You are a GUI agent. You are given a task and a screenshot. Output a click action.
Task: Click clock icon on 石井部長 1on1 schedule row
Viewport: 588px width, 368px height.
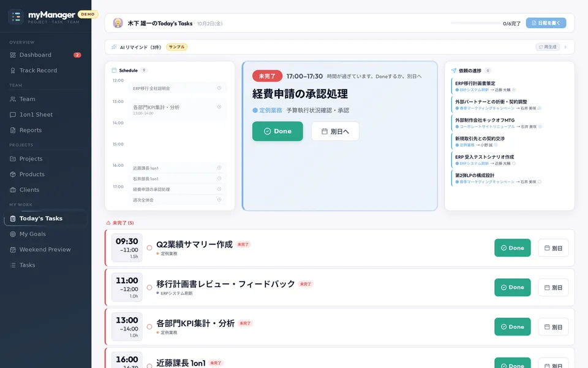(219, 178)
